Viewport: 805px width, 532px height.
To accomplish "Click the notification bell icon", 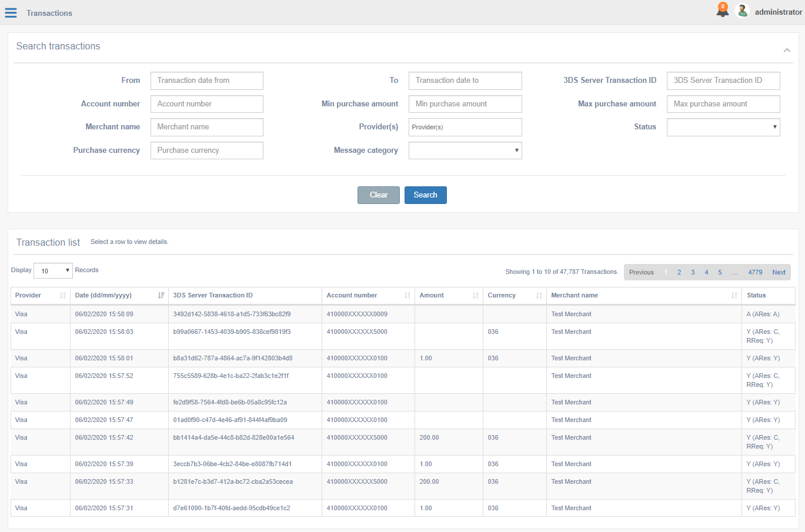I will point(722,11).
